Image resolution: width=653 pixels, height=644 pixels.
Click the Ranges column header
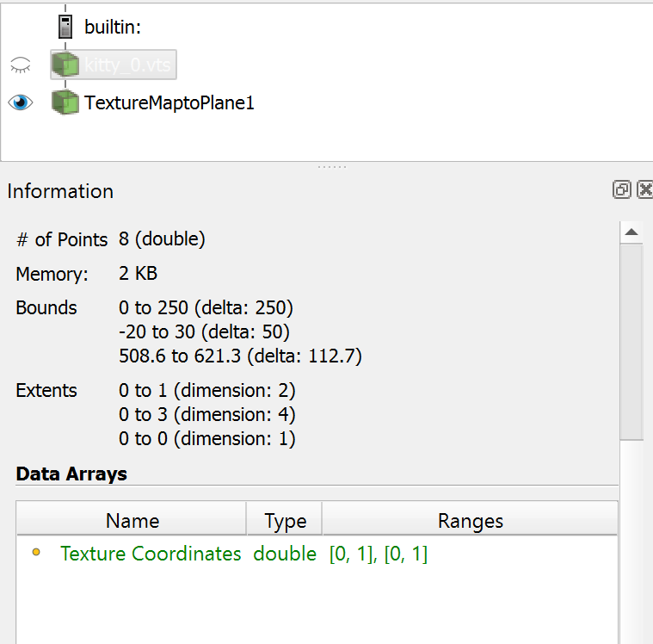pos(470,521)
